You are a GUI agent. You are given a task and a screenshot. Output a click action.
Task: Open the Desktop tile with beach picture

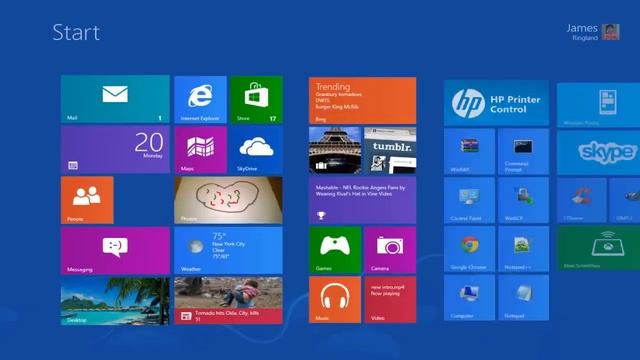pos(115,301)
